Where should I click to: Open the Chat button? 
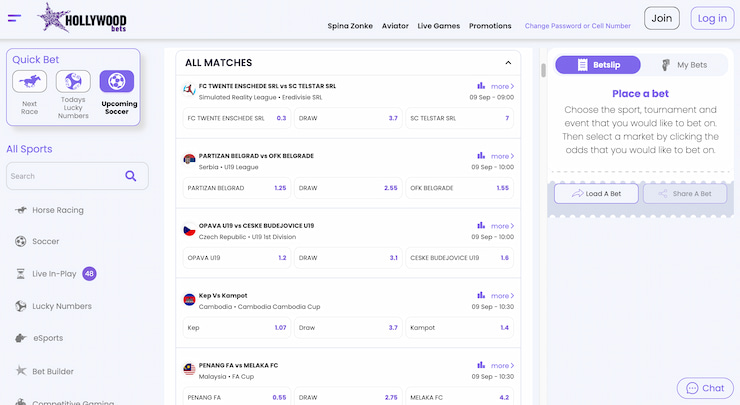(706, 388)
